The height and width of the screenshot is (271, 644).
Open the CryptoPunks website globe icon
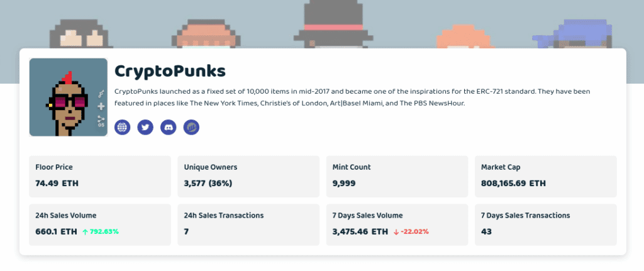coord(122,127)
